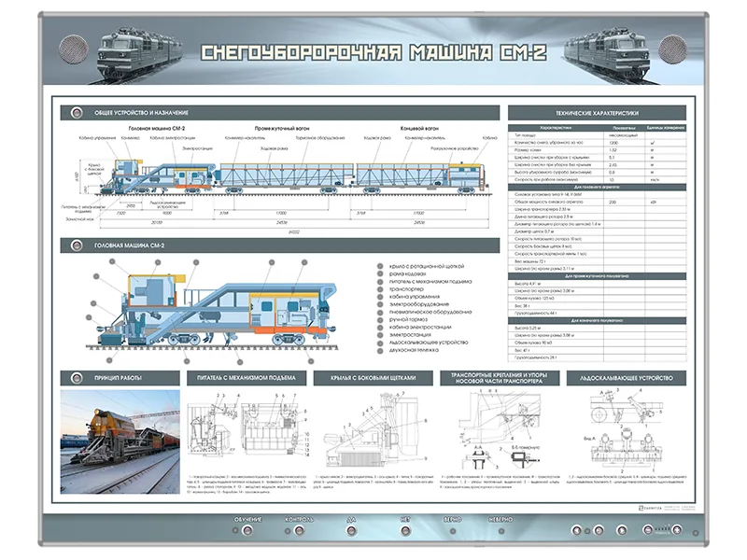Select legend dot for кабина управления

380,297
